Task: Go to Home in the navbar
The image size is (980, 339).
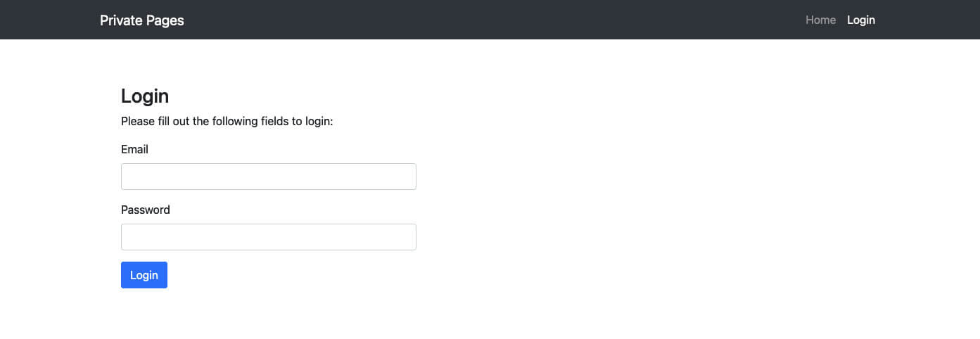Action: [820, 20]
